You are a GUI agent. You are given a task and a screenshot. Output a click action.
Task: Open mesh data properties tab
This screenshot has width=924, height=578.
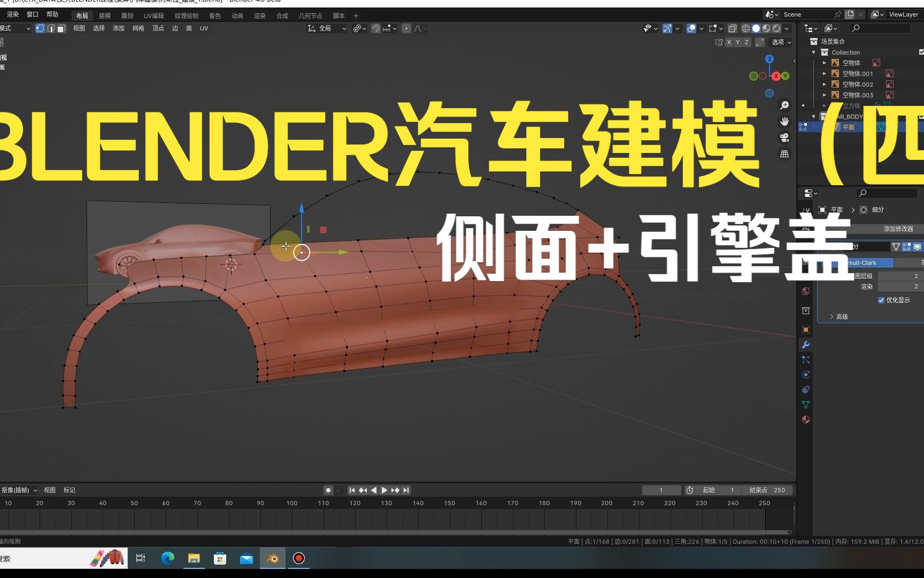point(806,405)
